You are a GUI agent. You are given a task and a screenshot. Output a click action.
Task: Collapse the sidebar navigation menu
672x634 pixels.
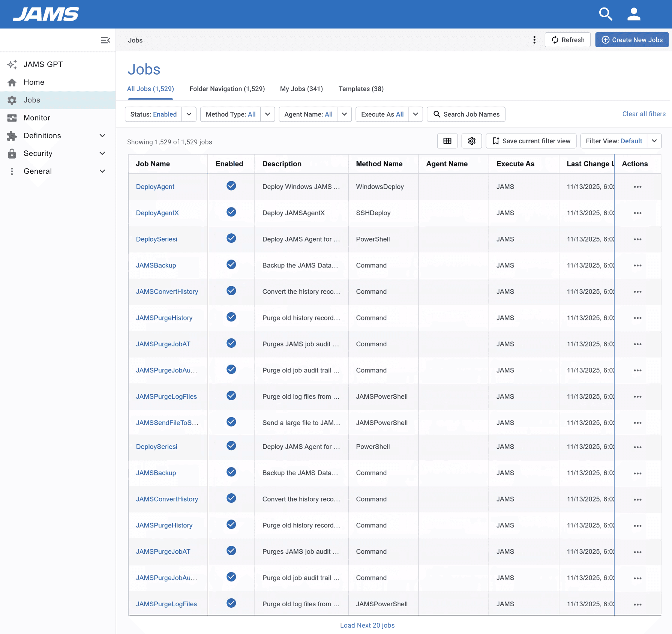(x=105, y=40)
